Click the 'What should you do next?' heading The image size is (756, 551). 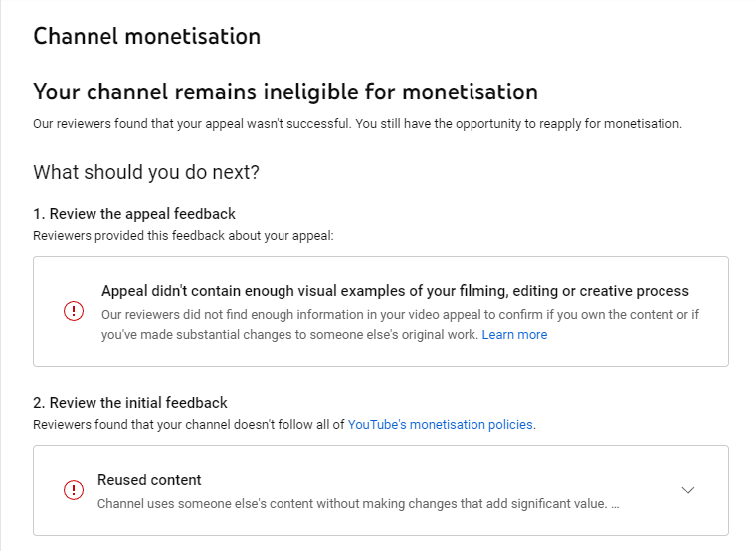(x=146, y=172)
